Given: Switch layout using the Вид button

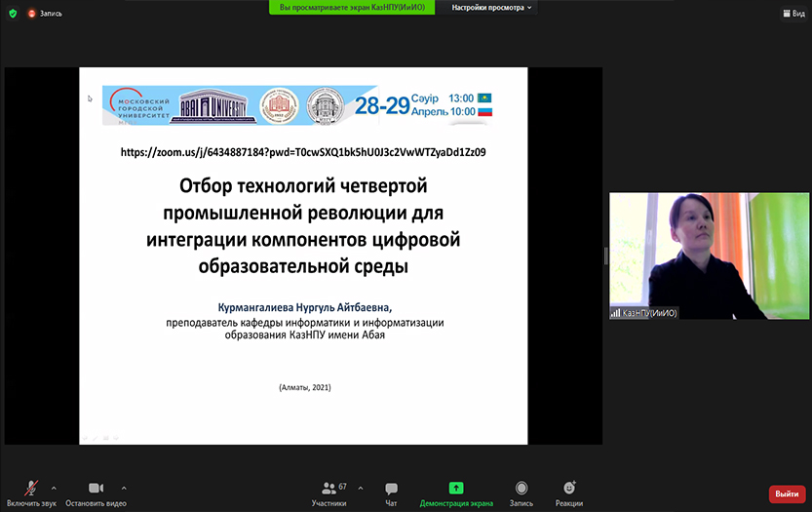Looking at the screenshot, I should 793,13.
